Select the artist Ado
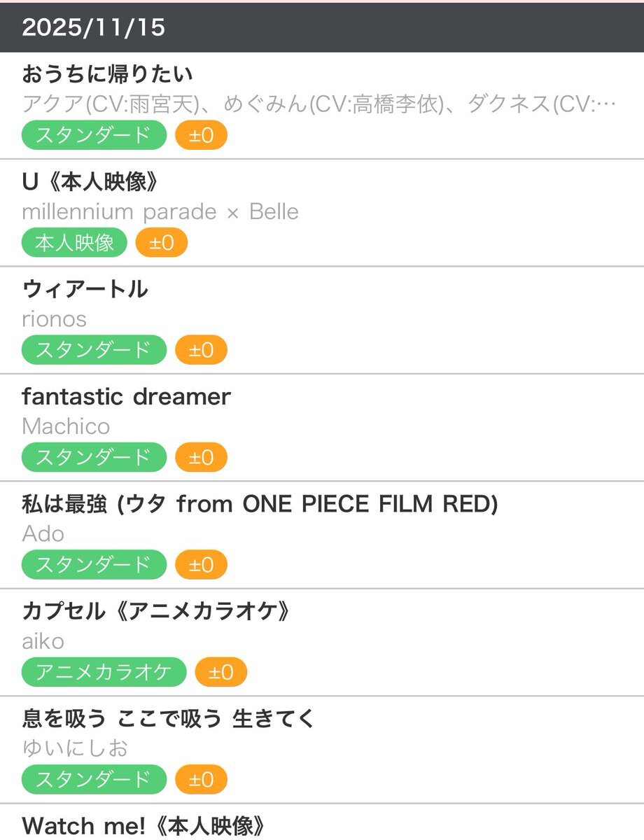The image size is (644, 840). click(43, 534)
